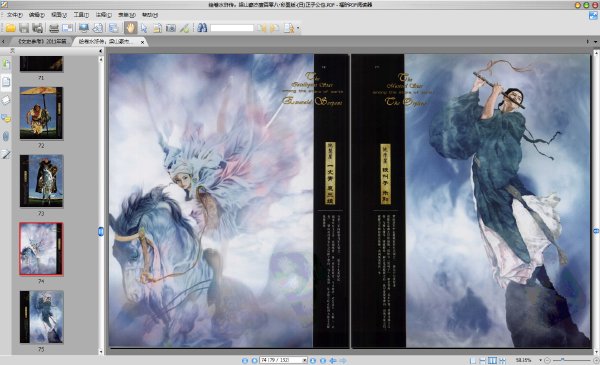Click the rotate page icon in toolbar
The width and height of the screenshot is (600, 365).
(x=98, y=28)
